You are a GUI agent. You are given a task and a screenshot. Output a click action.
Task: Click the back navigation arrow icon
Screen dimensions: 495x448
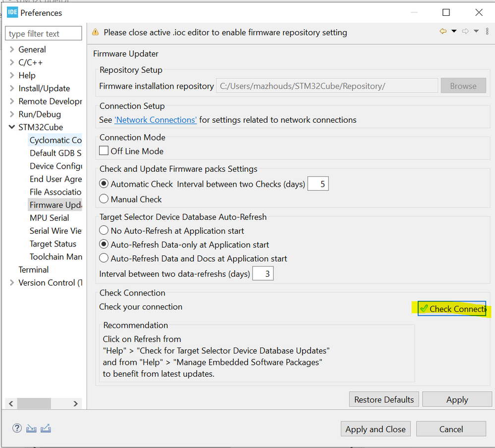[x=443, y=32]
